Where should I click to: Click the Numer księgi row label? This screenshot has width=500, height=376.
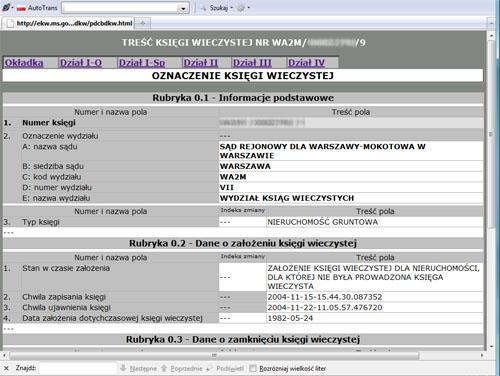tap(49, 123)
